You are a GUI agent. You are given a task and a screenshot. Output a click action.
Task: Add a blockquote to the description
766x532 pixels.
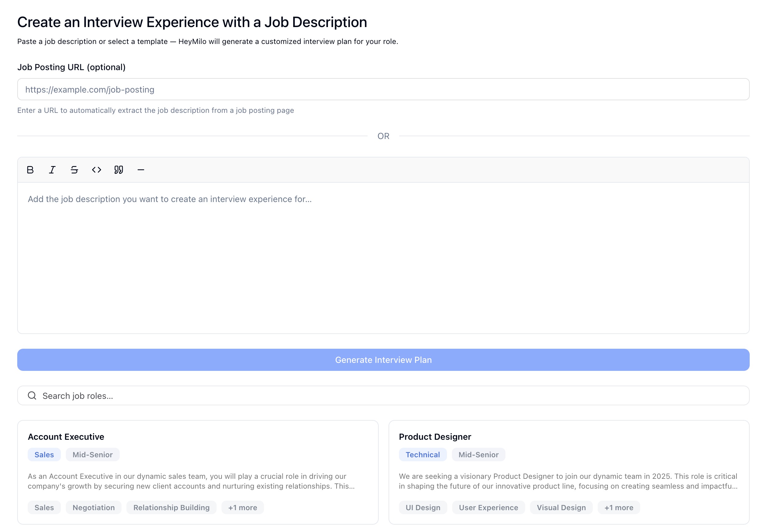pyautogui.click(x=118, y=170)
